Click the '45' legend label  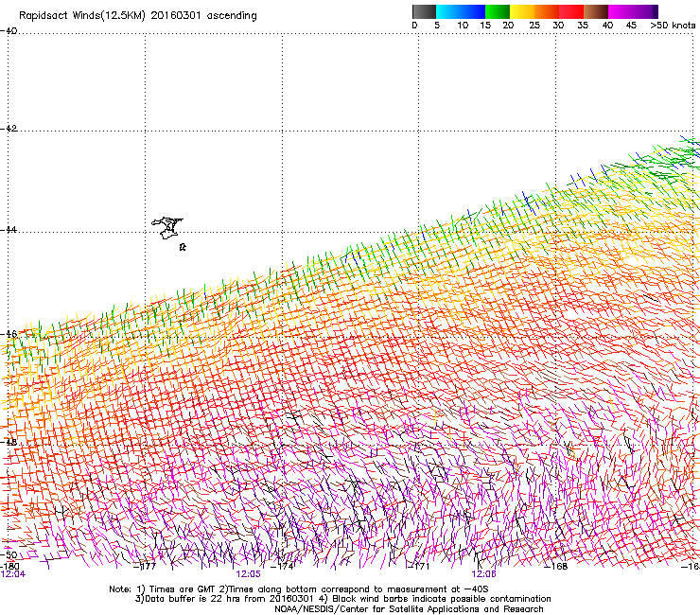click(x=631, y=26)
